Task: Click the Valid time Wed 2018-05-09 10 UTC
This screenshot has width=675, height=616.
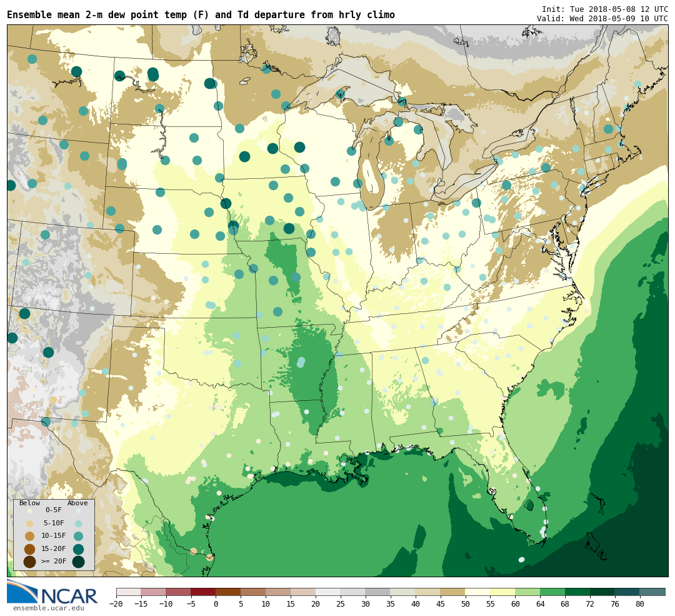Action: (x=602, y=19)
